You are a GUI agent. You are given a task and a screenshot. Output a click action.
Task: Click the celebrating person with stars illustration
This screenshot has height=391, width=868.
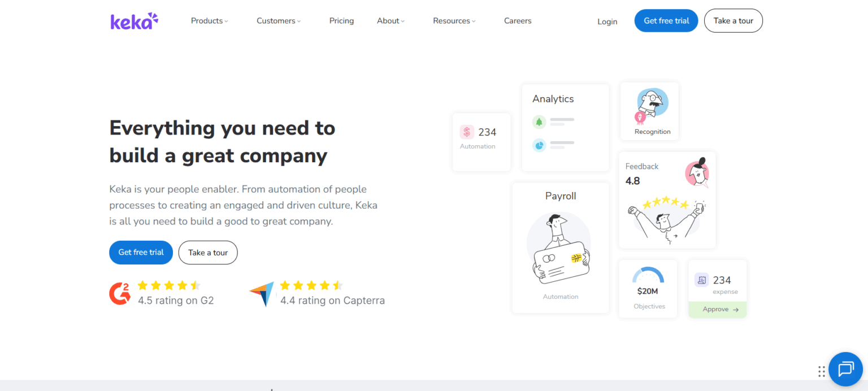tap(667, 220)
